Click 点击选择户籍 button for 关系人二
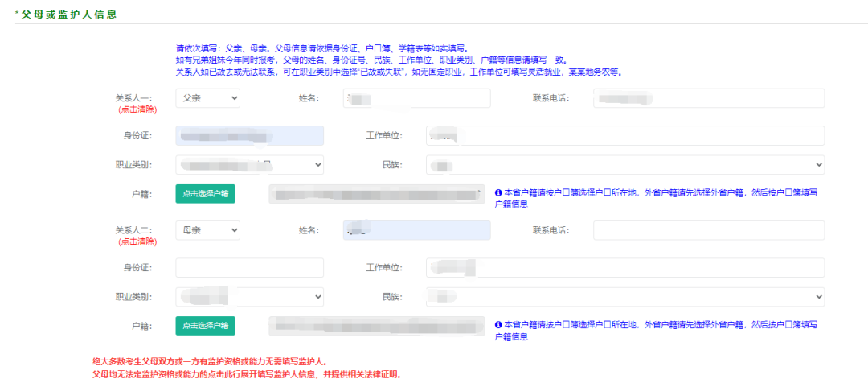The height and width of the screenshot is (383, 868). (x=206, y=325)
